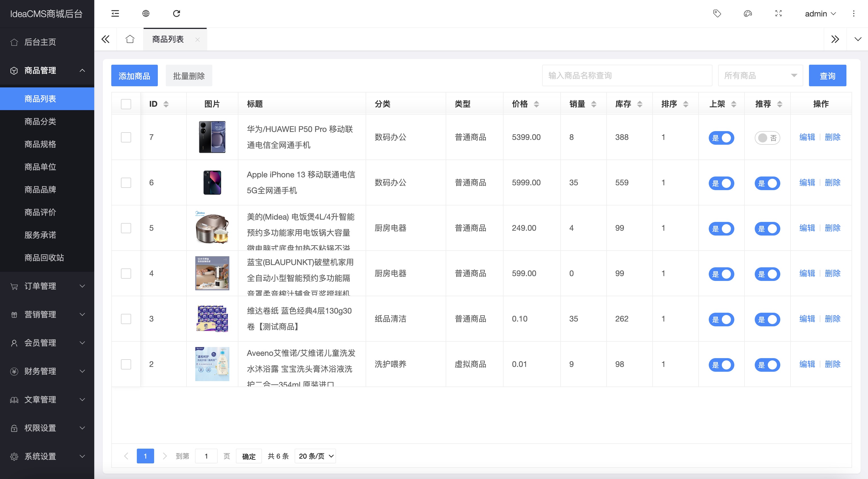Collapse the 商品管理 menu group
Image resolution: width=868 pixels, height=479 pixels.
pos(47,70)
